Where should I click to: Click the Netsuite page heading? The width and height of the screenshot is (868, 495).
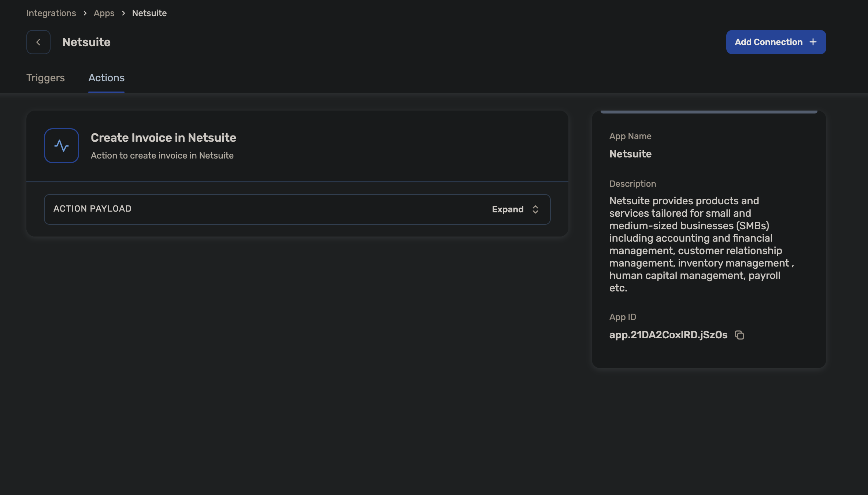[x=86, y=42]
